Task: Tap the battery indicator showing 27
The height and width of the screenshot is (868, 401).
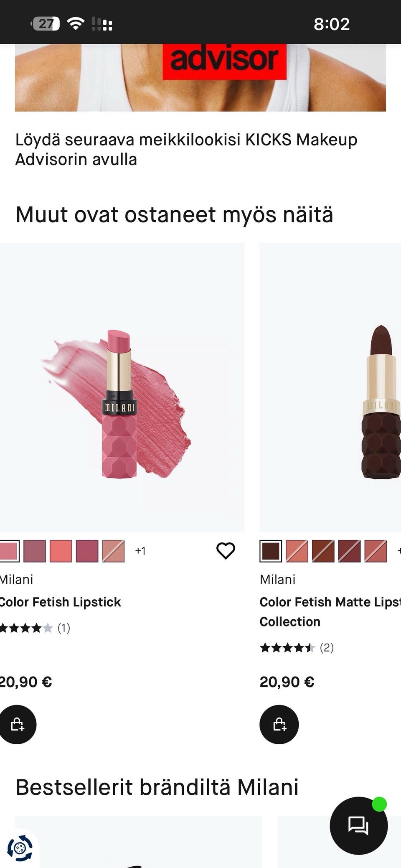Action: pos(46,24)
